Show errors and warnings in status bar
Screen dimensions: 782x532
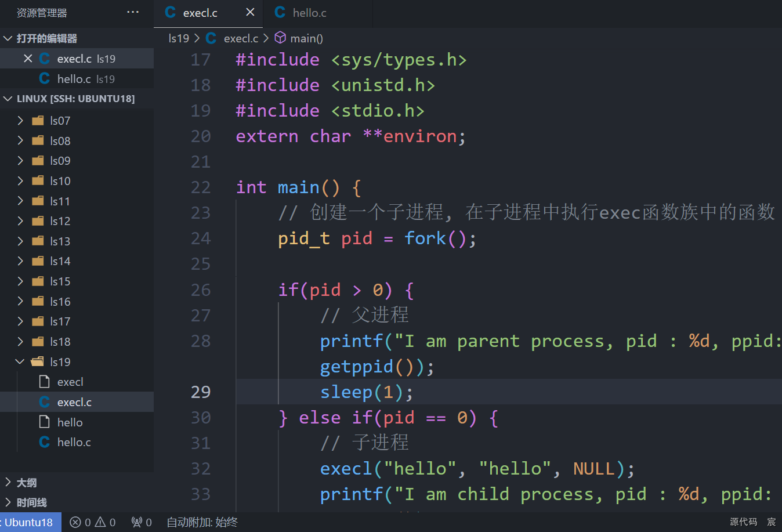(93, 522)
